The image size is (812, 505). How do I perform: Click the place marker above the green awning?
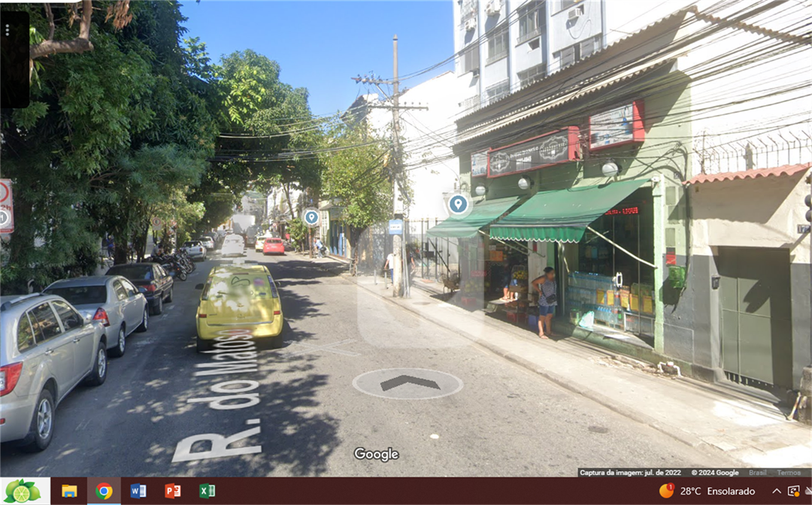coord(458,204)
